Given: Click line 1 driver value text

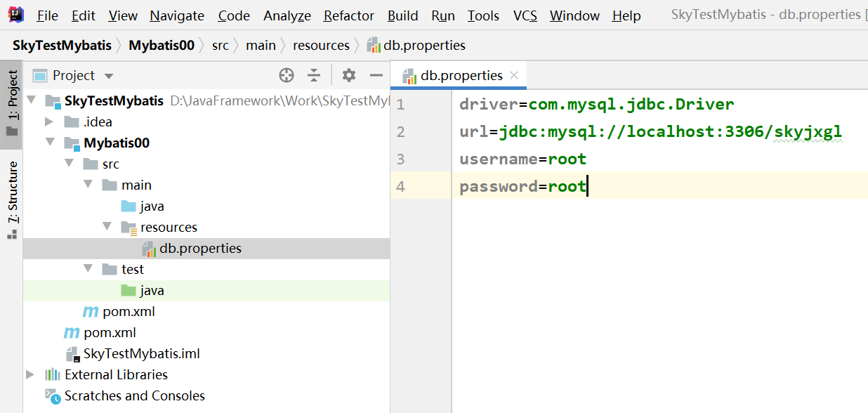Looking at the screenshot, I should click(x=631, y=105).
